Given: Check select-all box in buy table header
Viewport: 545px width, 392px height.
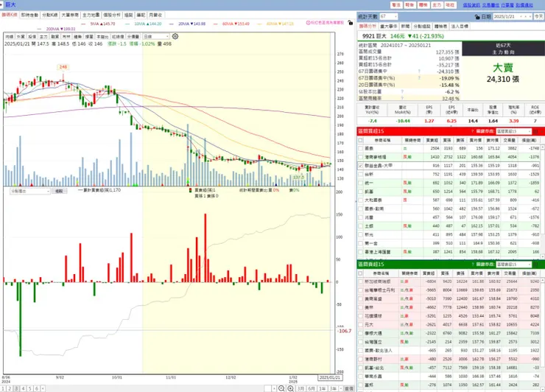Looking at the screenshot, I should (360, 140).
